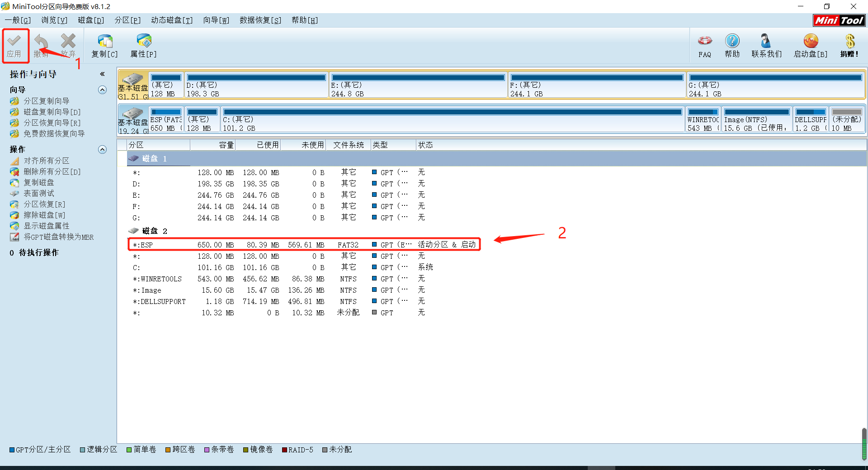Launch the Partition Recovery Wizard (分区恢复向导)

click(52, 123)
